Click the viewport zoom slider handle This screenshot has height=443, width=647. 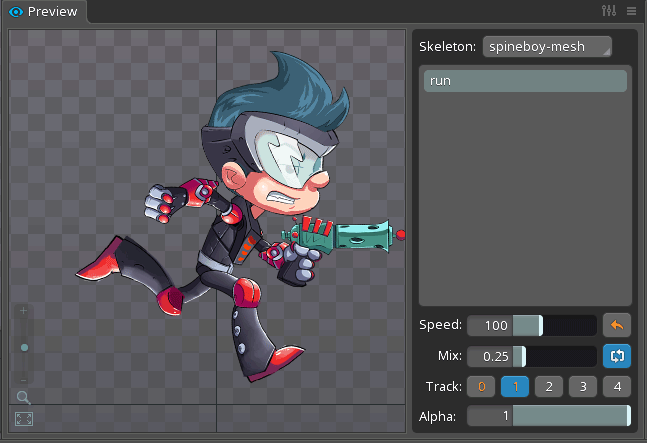pos(24,348)
